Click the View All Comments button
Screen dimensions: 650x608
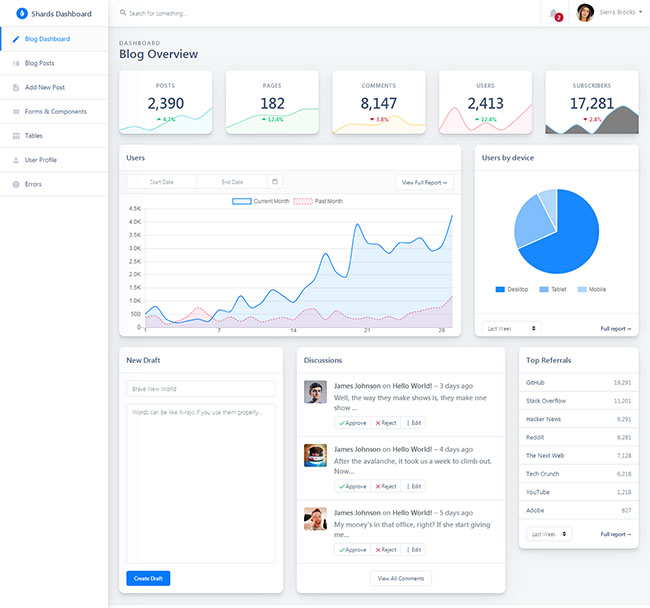(401, 578)
